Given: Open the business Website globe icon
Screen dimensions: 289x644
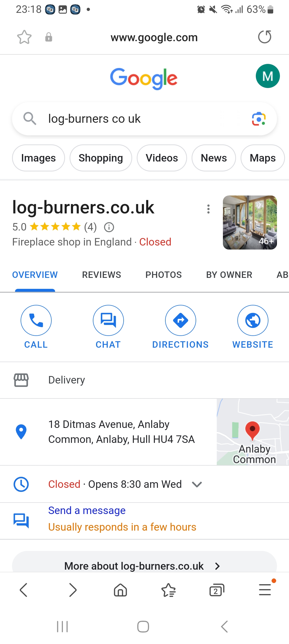Looking at the screenshot, I should tap(253, 320).
